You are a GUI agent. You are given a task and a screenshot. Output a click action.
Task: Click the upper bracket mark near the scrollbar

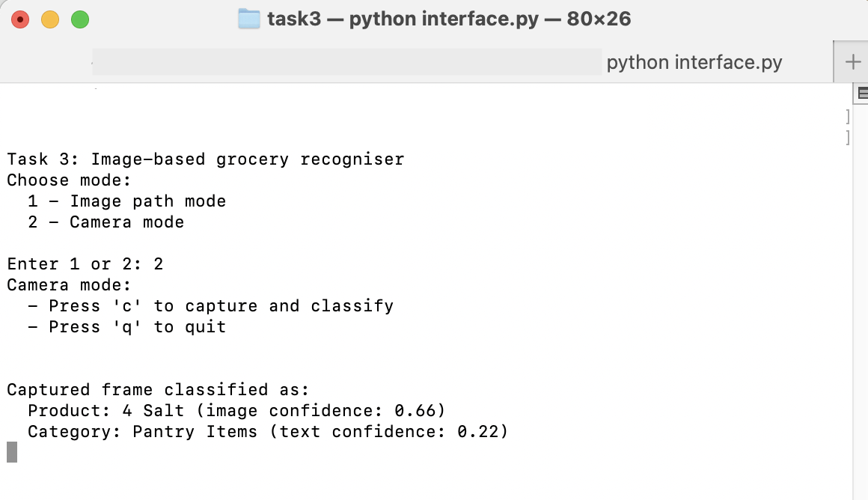847,116
